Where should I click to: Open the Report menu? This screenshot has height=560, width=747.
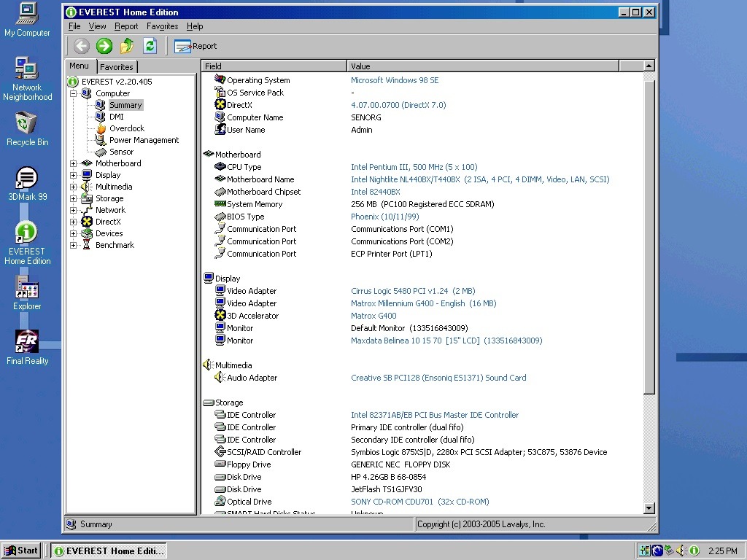[126, 26]
